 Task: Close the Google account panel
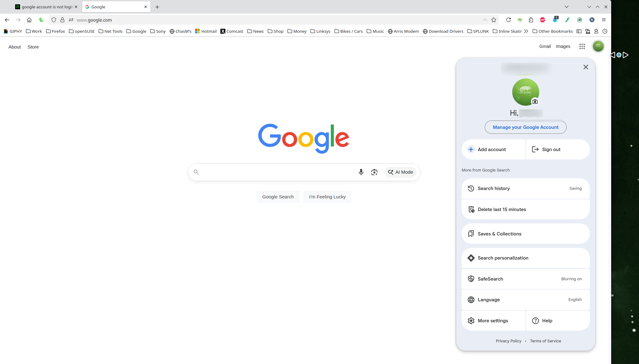coord(586,67)
